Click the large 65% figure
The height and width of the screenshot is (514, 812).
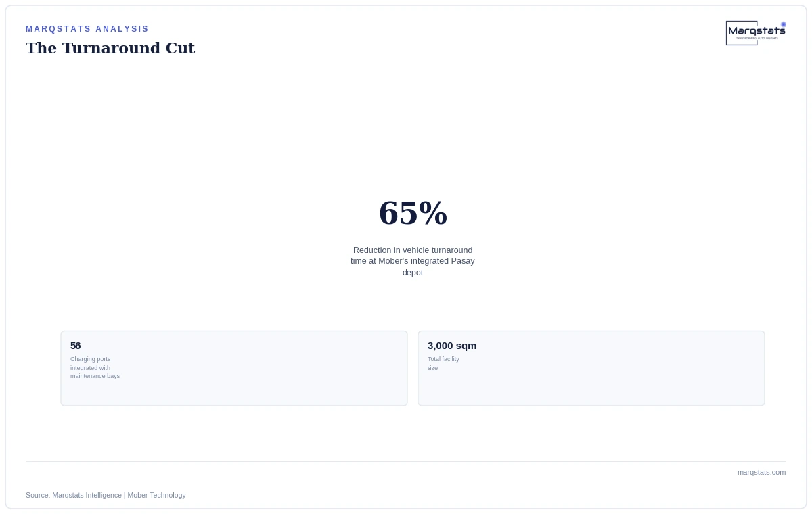coord(413,213)
